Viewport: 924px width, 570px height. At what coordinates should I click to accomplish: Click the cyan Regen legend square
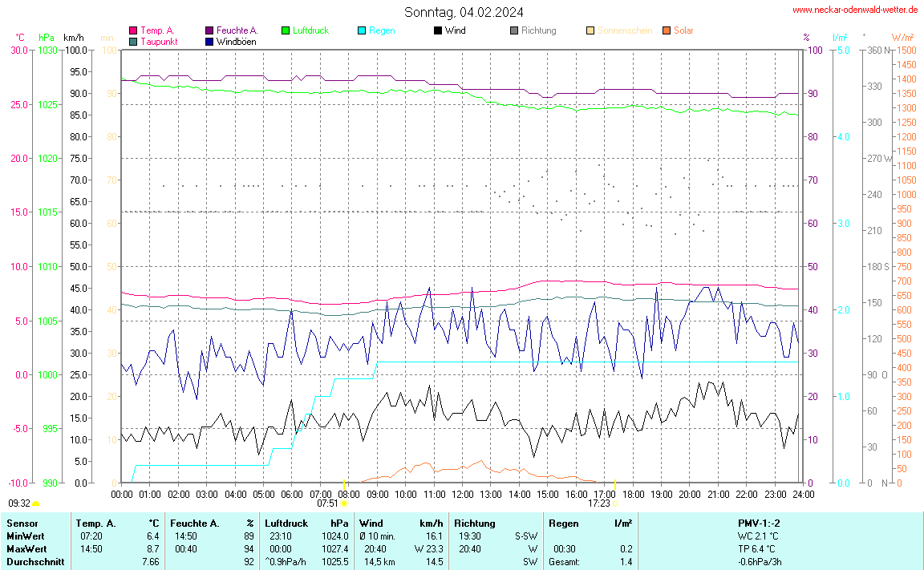tap(362, 30)
